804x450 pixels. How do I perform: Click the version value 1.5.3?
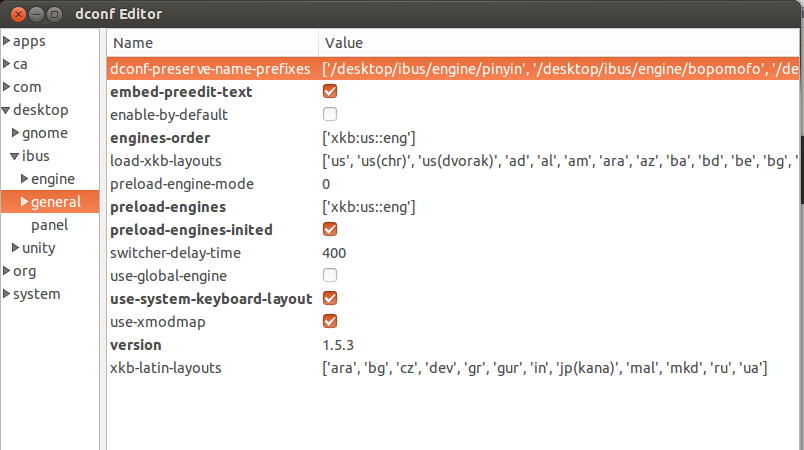338,345
